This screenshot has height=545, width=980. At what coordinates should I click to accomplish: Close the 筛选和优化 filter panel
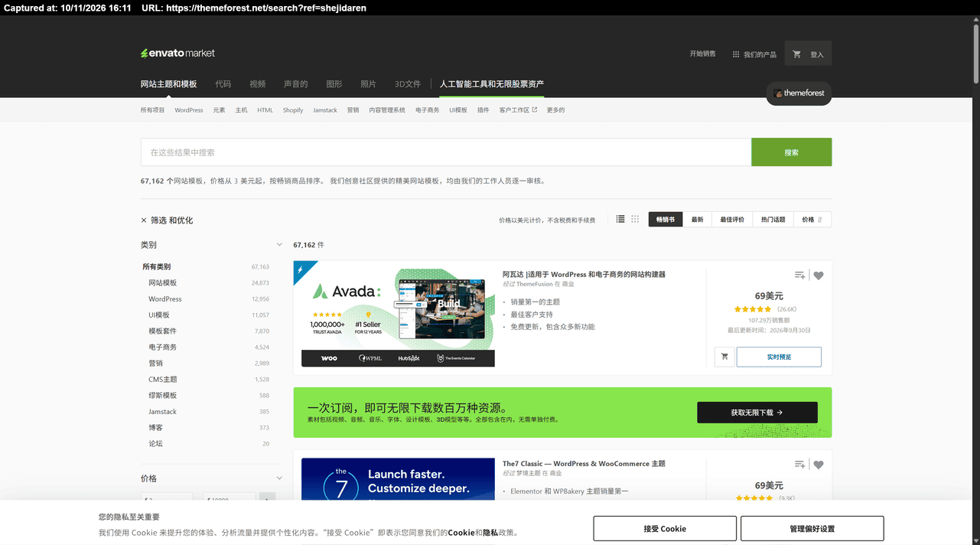click(144, 220)
